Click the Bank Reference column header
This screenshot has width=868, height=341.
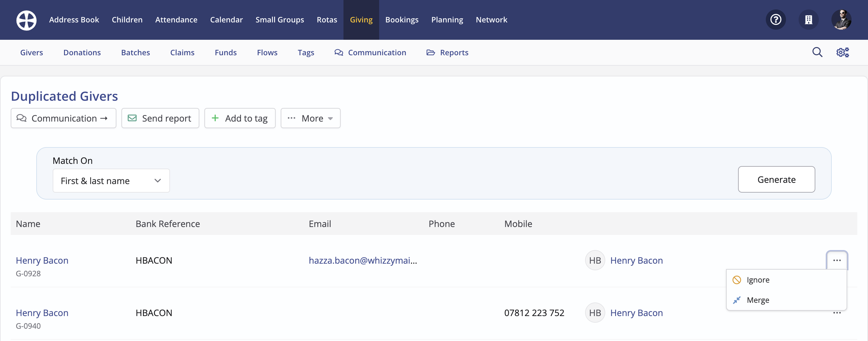167,224
